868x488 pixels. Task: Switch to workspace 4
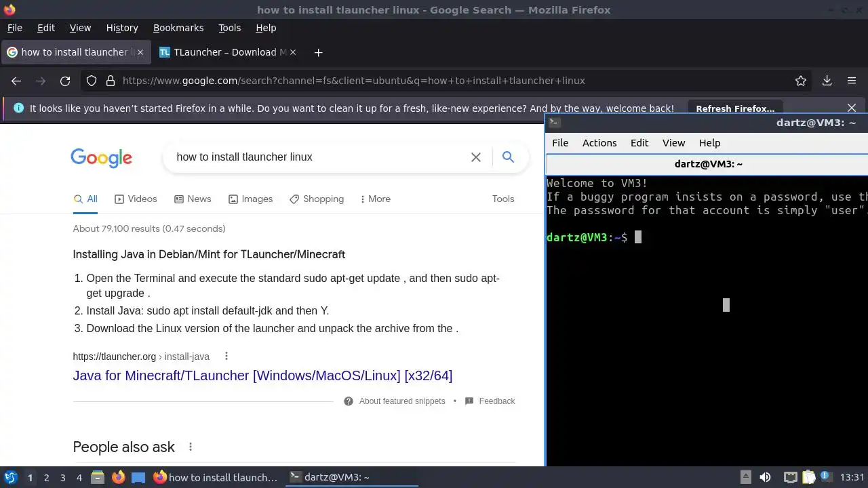click(x=79, y=478)
